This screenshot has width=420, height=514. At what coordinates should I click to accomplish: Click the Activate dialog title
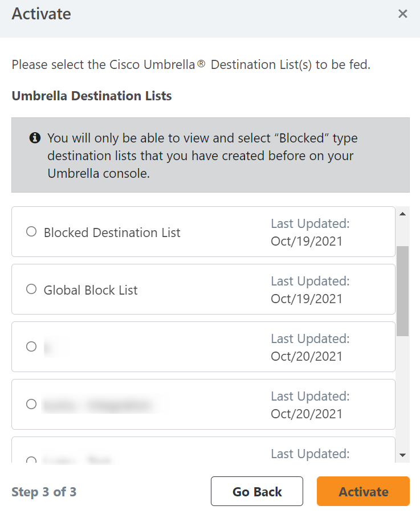coord(40,14)
